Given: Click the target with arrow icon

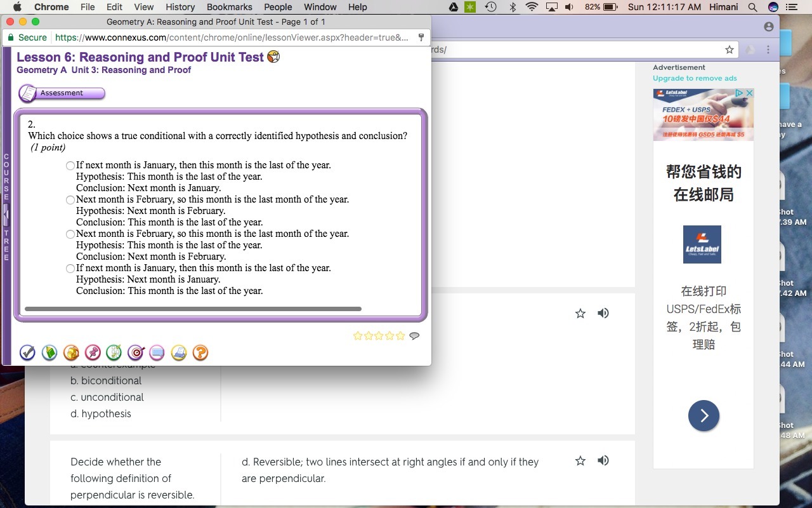Looking at the screenshot, I should click(x=136, y=352).
